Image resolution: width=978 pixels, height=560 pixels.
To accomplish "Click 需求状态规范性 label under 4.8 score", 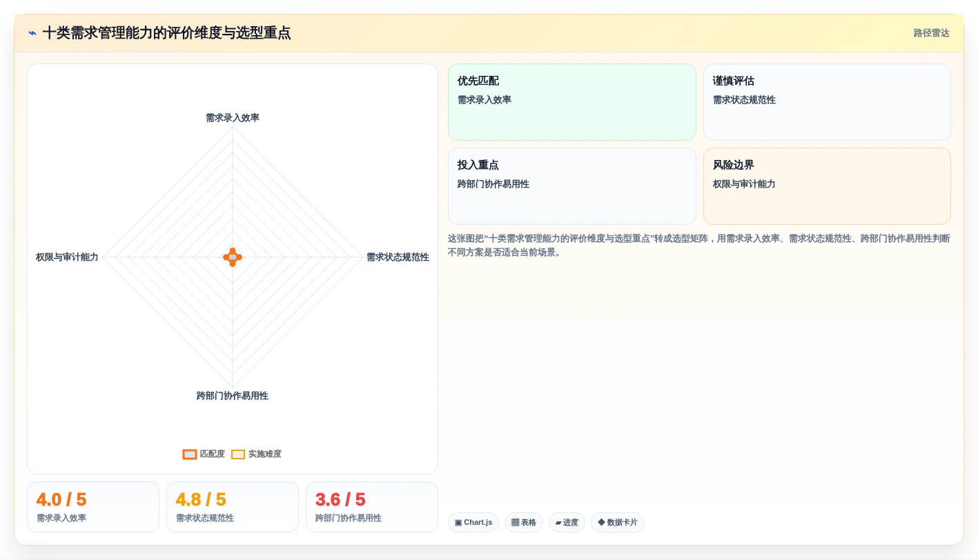I will click(x=205, y=518).
